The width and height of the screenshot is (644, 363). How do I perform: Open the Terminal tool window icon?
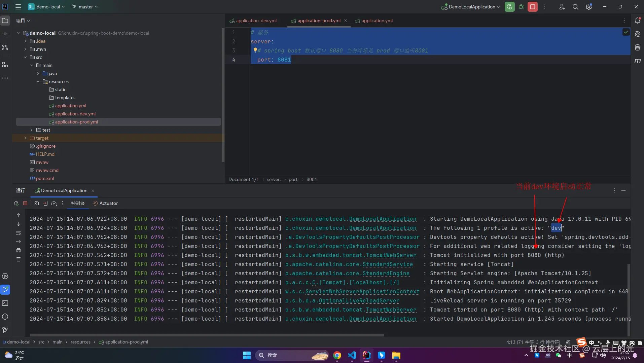(5, 303)
